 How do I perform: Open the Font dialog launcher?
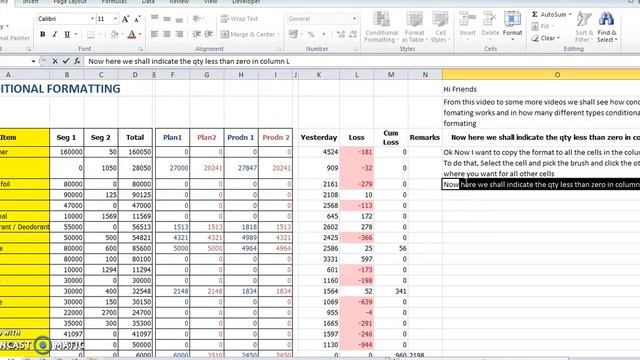point(140,49)
